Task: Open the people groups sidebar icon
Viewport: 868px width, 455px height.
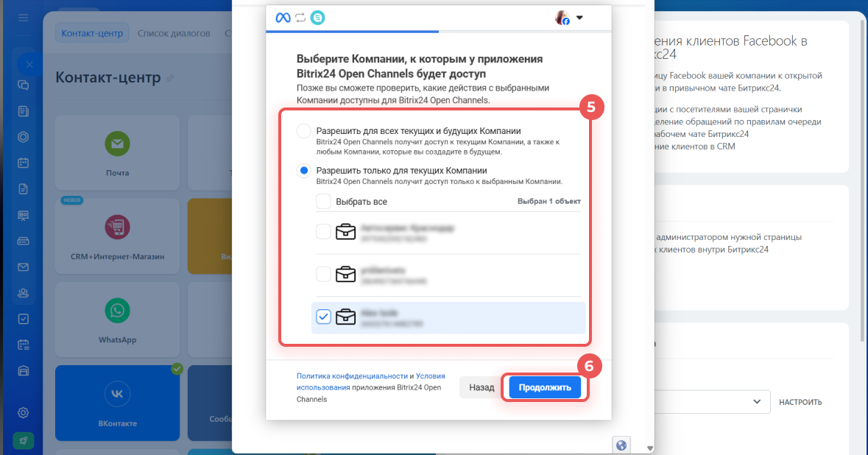Action: 24,293
